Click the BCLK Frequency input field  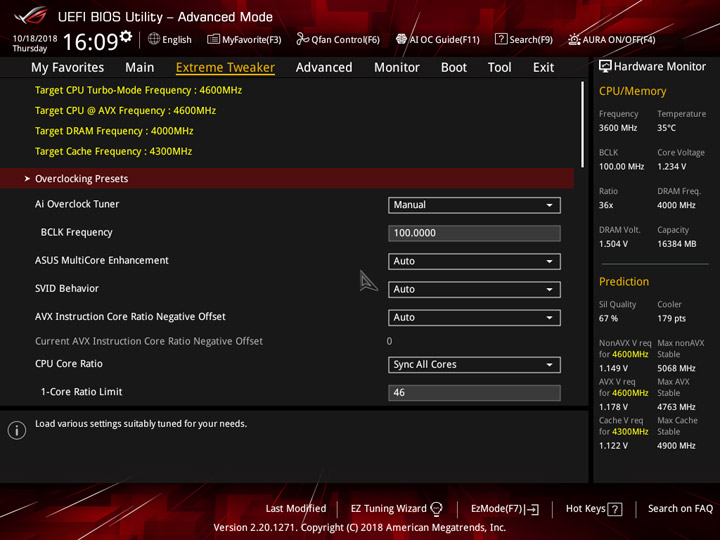click(x=474, y=233)
